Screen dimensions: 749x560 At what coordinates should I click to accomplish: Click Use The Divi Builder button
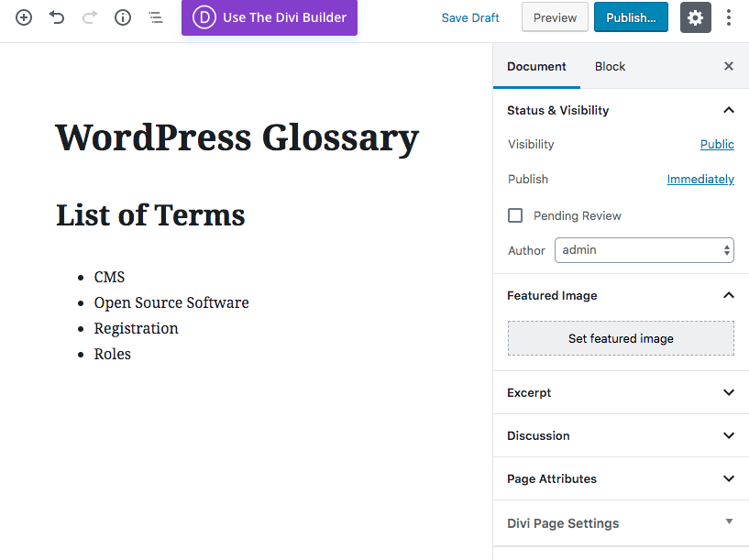click(x=270, y=17)
